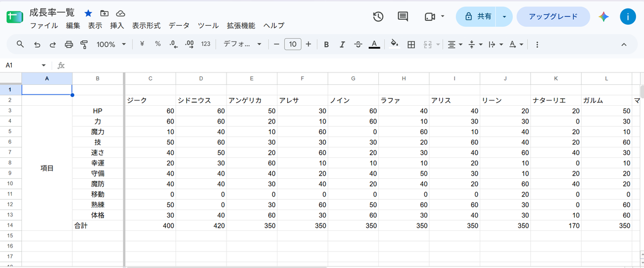Open the 拡張機能 menu
The width and height of the screenshot is (644, 268).
(x=241, y=25)
